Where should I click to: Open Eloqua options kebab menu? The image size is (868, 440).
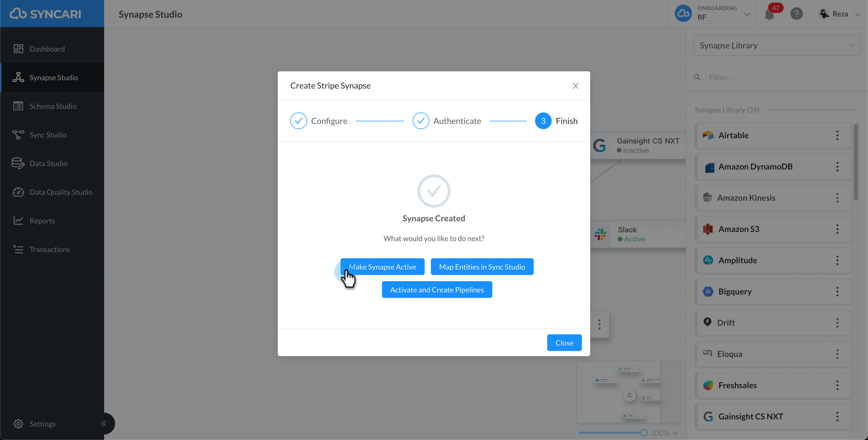click(x=837, y=354)
